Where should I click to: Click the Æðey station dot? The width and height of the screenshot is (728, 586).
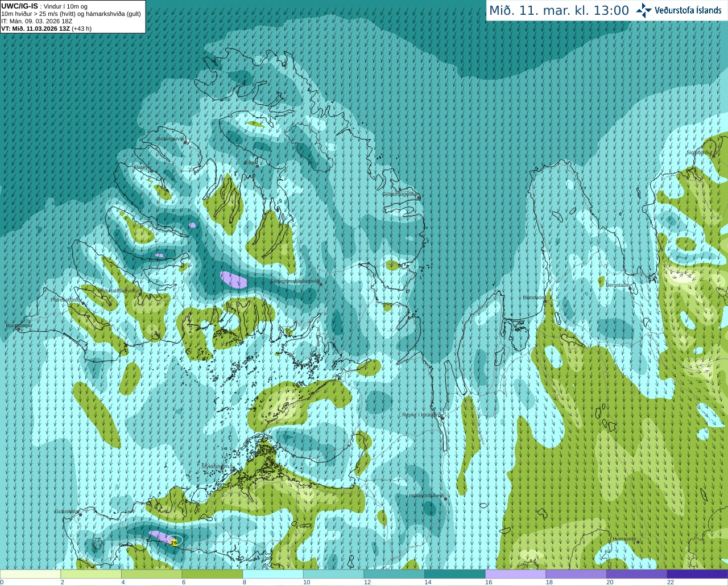point(257,166)
